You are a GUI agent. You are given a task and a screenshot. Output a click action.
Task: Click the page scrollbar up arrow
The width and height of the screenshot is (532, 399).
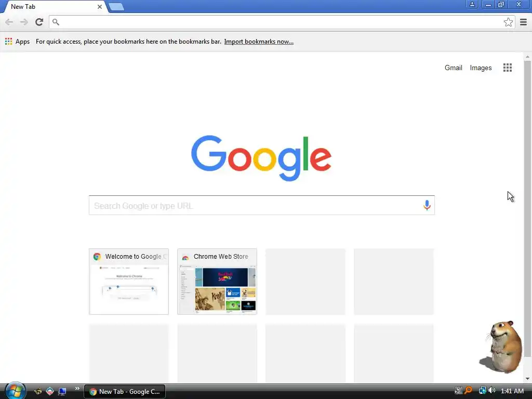coord(527,57)
